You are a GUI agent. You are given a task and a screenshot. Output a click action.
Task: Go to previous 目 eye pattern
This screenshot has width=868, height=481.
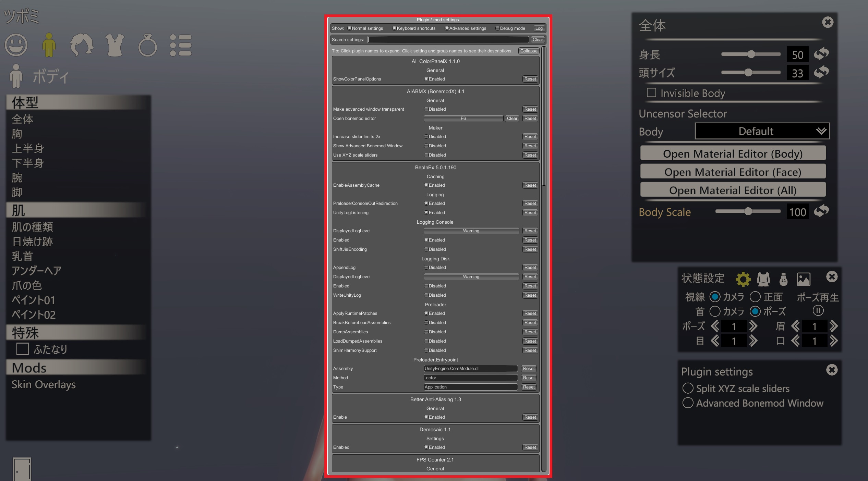(x=715, y=341)
